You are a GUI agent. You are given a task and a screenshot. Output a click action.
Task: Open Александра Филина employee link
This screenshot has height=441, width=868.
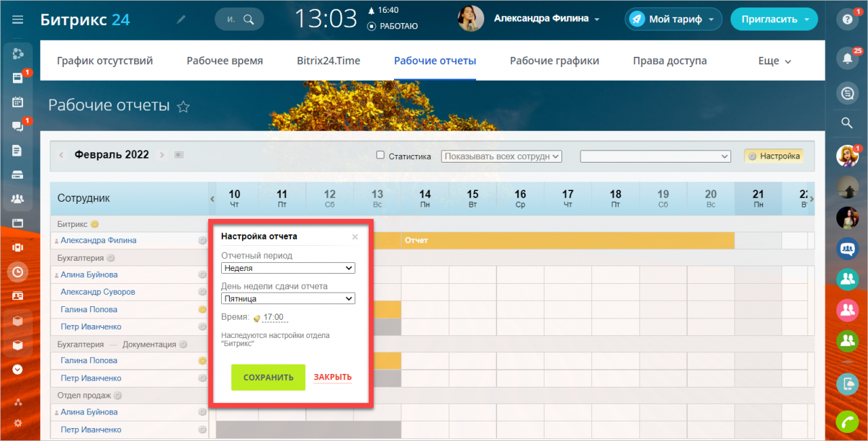pos(98,240)
